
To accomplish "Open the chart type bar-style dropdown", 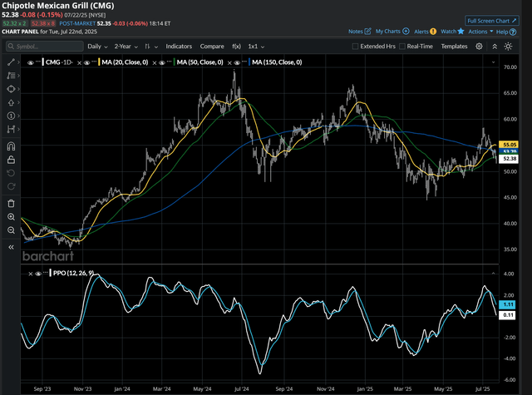I will (x=151, y=47).
